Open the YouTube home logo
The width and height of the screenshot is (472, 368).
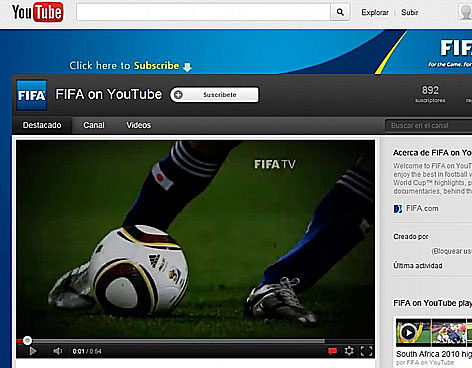pyautogui.click(x=37, y=12)
